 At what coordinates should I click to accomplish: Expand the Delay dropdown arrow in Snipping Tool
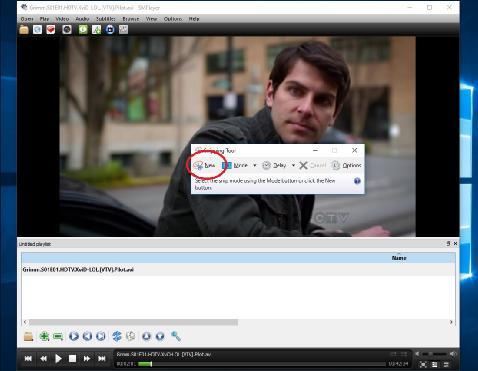[x=293, y=165]
